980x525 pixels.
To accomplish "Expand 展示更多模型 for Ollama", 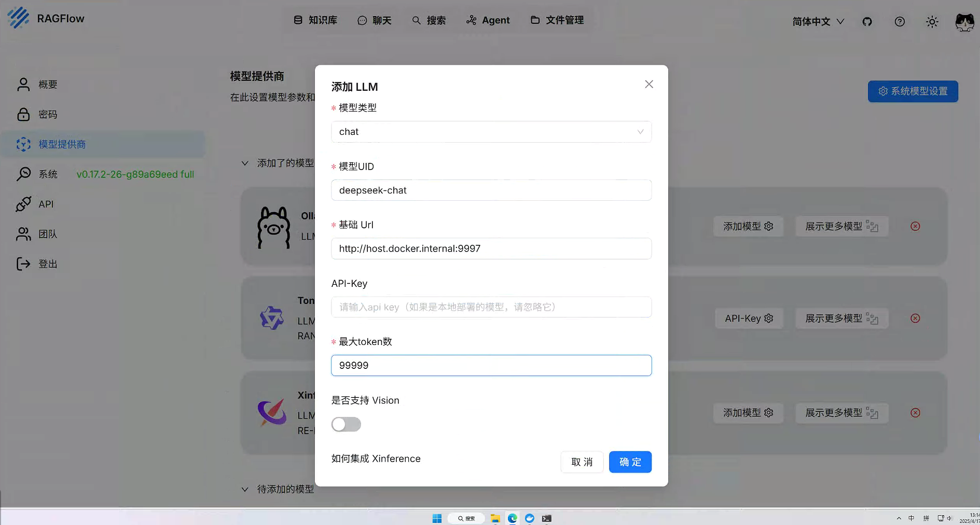I will click(x=841, y=226).
